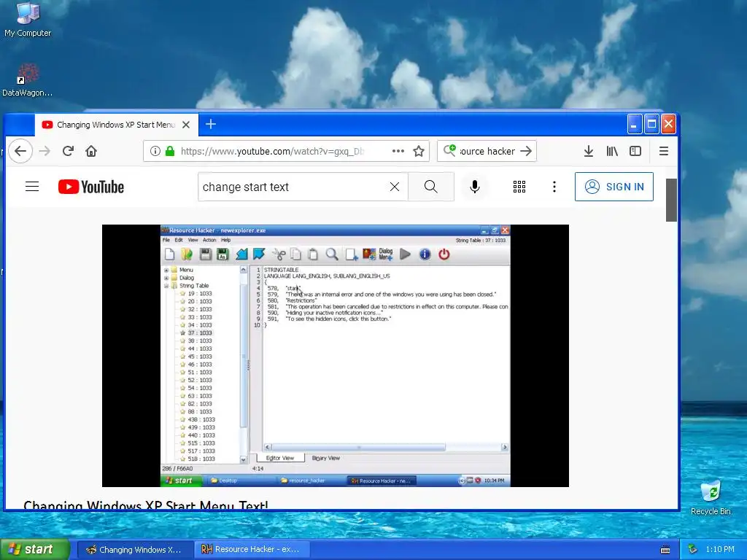Open Firefox library icon
This screenshot has width=747, height=560.
pos(612,152)
